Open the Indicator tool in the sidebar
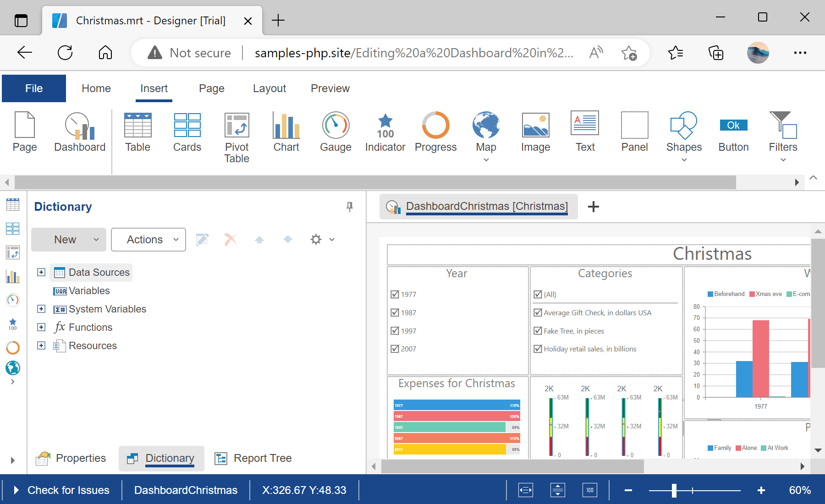This screenshot has height=504, width=825. (13, 324)
